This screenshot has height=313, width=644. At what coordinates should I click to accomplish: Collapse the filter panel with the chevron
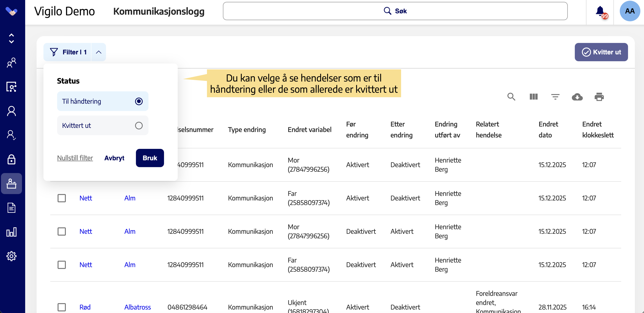tap(99, 52)
